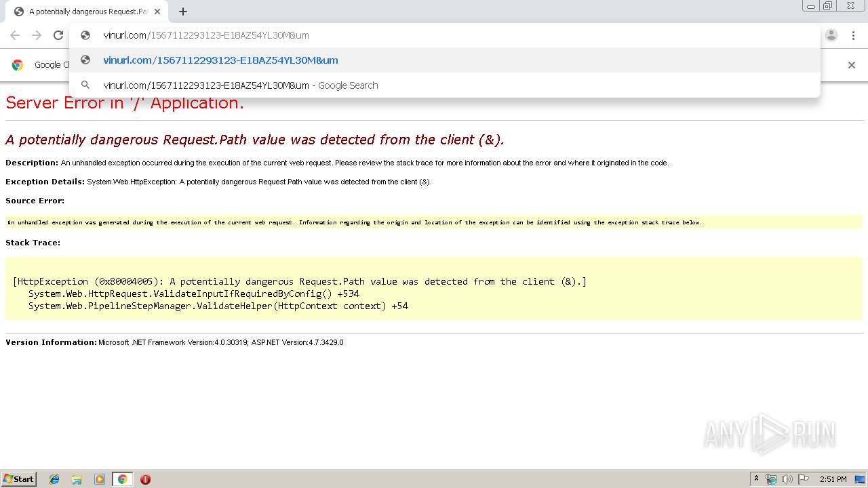Click the 'Version Information:' text
This screenshot has width=868, height=488.
[52, 342]
